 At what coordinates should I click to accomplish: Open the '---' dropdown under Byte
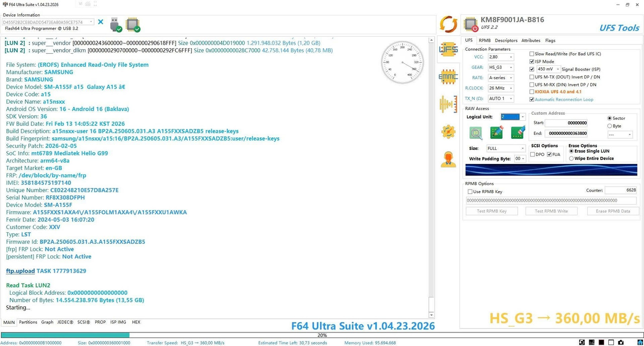click(x=620, y=135)
